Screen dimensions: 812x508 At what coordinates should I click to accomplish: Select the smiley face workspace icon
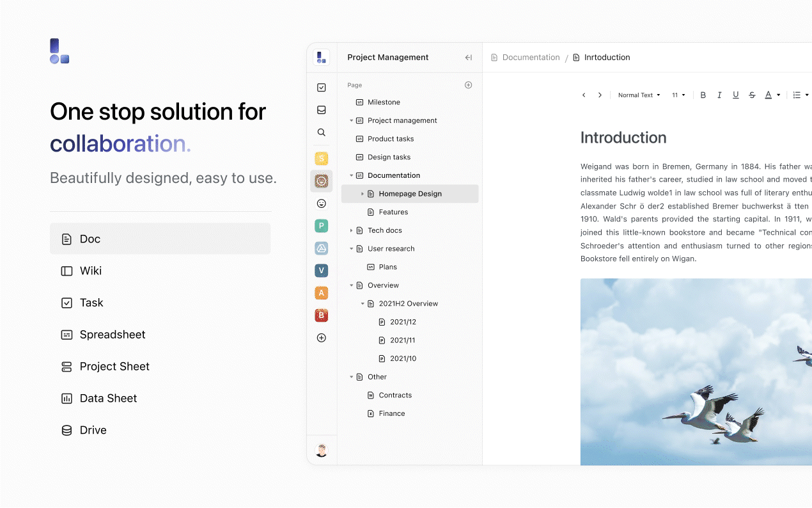322,203
